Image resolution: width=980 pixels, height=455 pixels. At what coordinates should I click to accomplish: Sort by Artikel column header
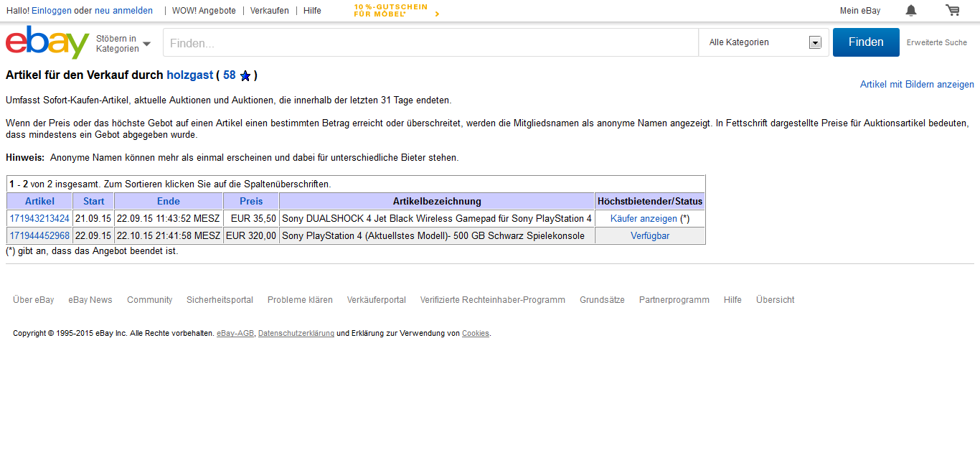pos(39,201)
